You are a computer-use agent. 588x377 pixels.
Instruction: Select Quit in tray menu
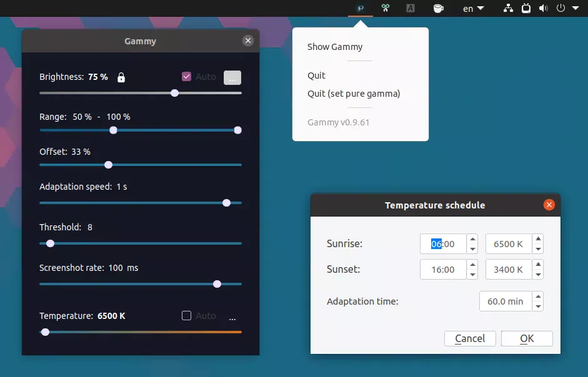316,76
